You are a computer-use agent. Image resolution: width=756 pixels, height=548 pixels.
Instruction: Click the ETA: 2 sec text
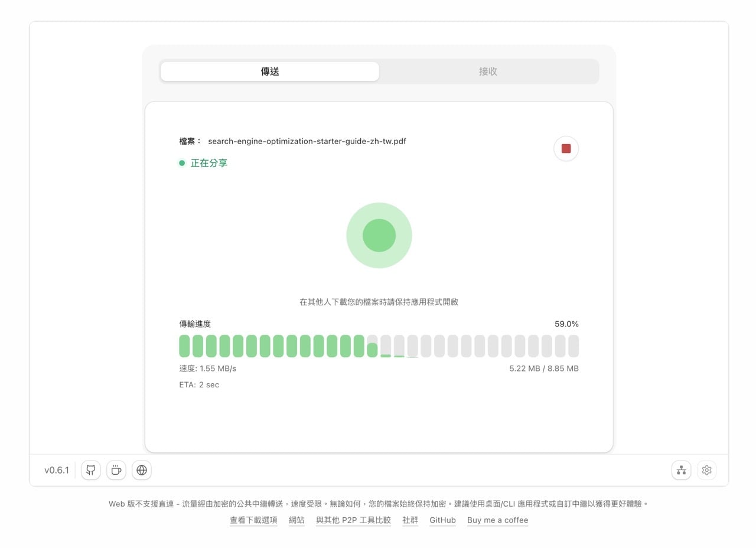(199, 385)
